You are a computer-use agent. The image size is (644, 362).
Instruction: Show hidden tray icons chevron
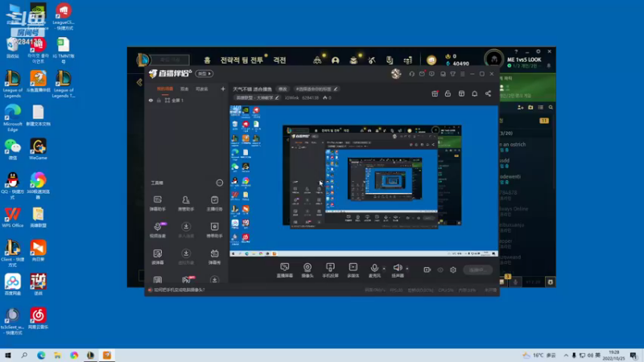point(566,355)
